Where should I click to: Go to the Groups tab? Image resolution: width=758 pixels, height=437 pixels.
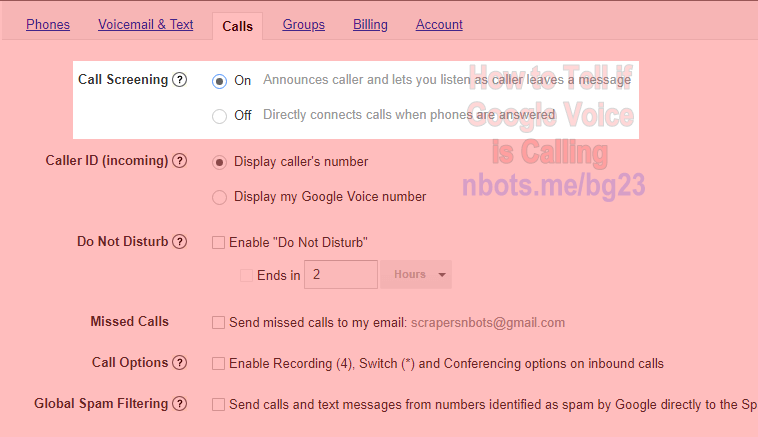tap(304, 25)
